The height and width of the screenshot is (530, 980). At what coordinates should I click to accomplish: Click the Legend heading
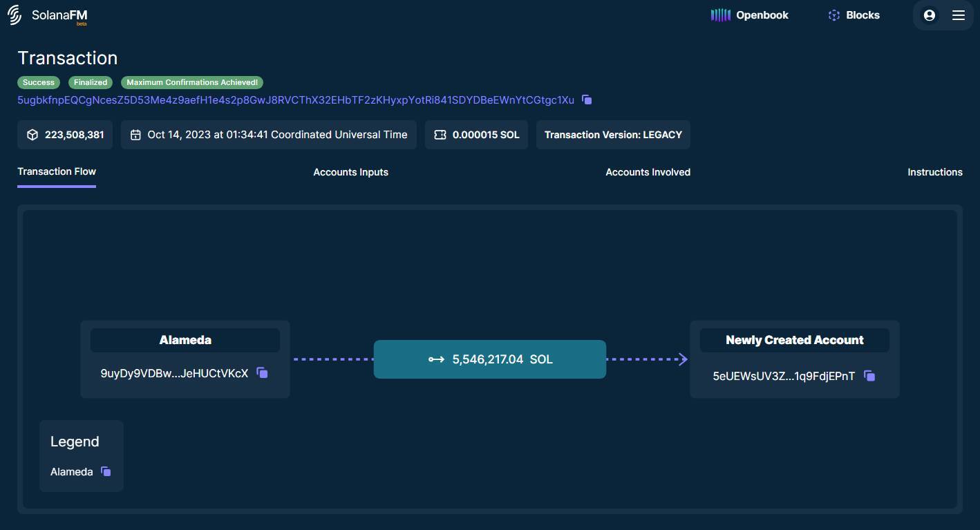(75, 442)
